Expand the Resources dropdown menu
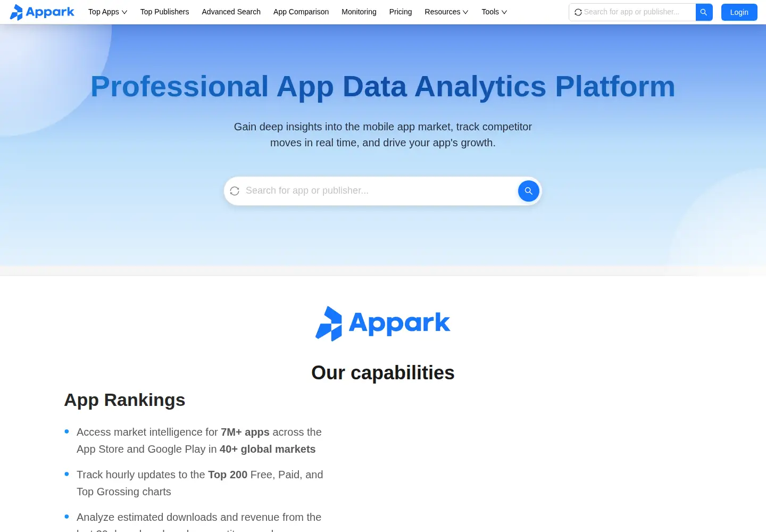Screen dimensions: 766x532 (446, 12)
